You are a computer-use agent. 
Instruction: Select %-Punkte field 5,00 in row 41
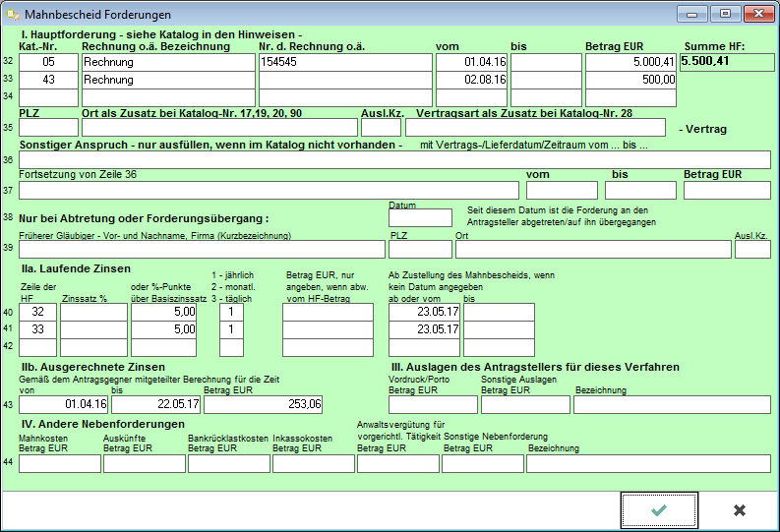(163, 330)
